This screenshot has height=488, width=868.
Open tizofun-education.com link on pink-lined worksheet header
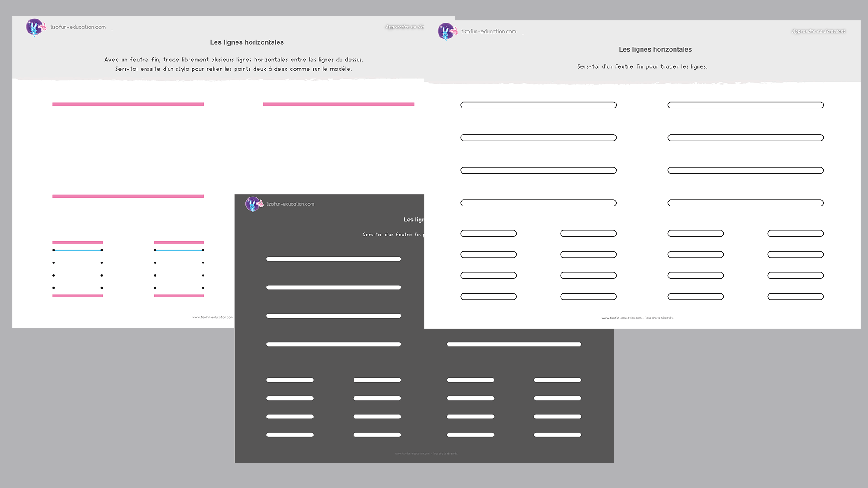click(78, 27)
